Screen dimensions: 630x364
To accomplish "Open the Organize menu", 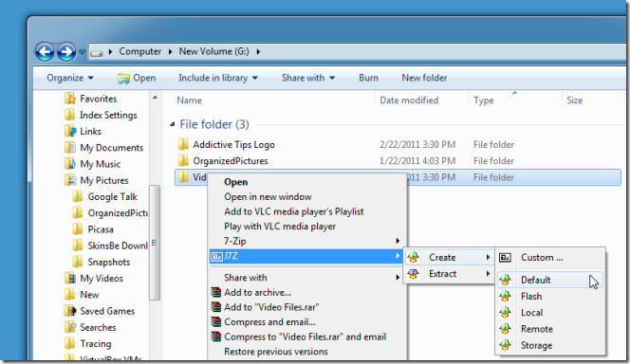I will [x=70, y=78].
